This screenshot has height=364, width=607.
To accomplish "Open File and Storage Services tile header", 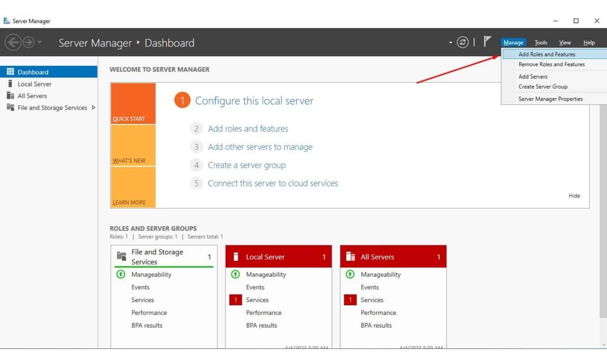I will [164, 257].
